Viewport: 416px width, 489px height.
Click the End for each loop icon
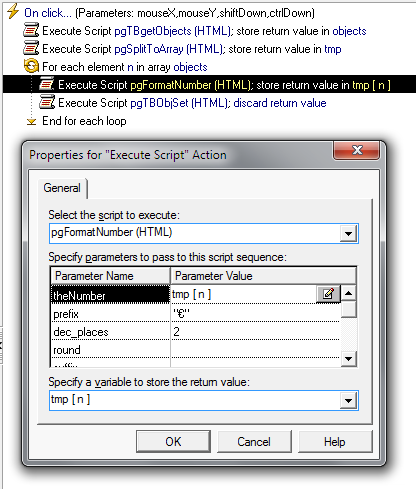click(31, 121)
